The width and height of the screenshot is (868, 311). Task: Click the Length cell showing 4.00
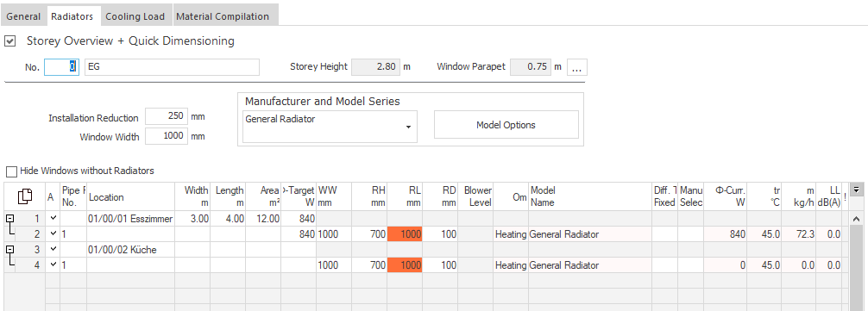point(228,219)
